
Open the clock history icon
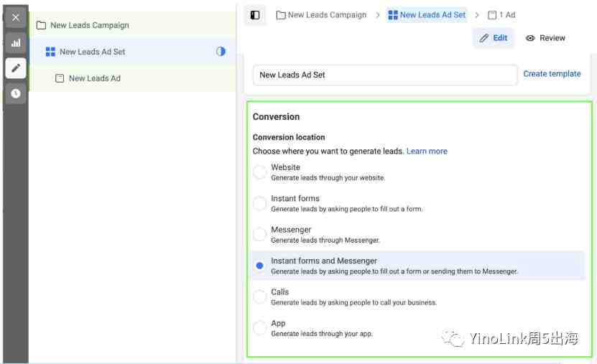(x=16, y=93)
